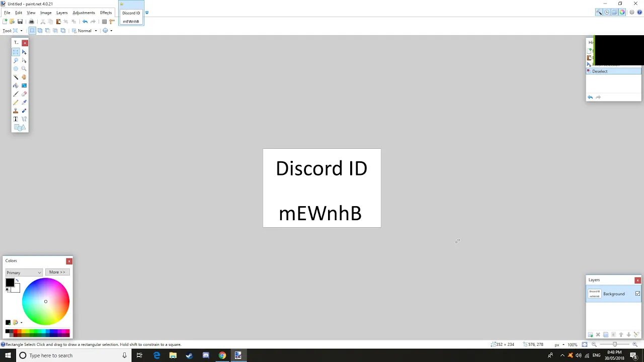Select the Color Picker eyedropper tool
644x362 pixels.
(x=24, y=102)
